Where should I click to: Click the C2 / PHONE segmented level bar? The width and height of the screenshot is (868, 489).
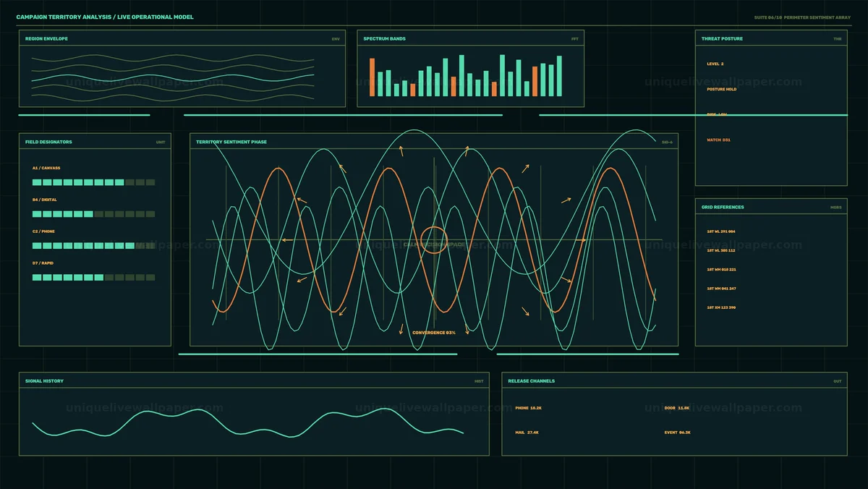pos(93,246)
